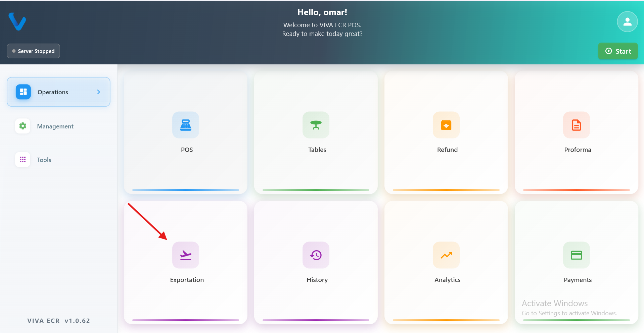Open the Payments card icon
This screenshot has width=644, height=333.
coord(577,255)
